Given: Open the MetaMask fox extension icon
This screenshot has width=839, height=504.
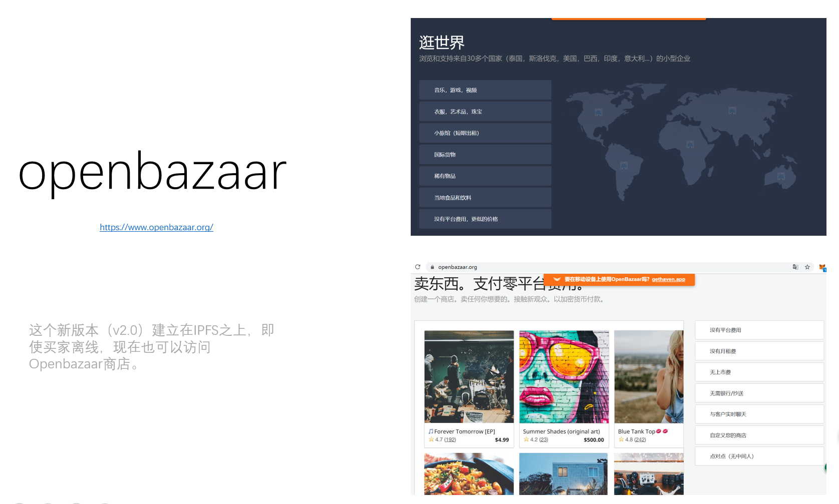Looking at the screenshot, I should click(x=822, y=267).
